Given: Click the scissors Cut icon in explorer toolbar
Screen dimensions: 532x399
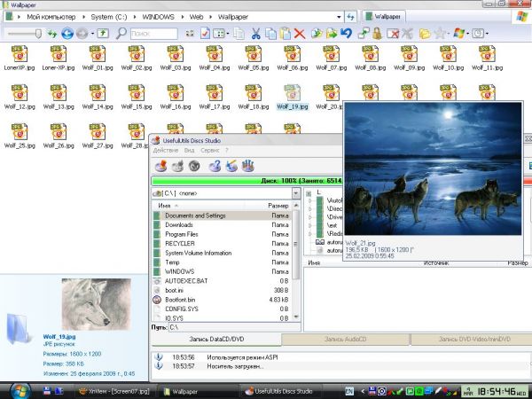Looking at the screenshot, I should coord(255,34).
